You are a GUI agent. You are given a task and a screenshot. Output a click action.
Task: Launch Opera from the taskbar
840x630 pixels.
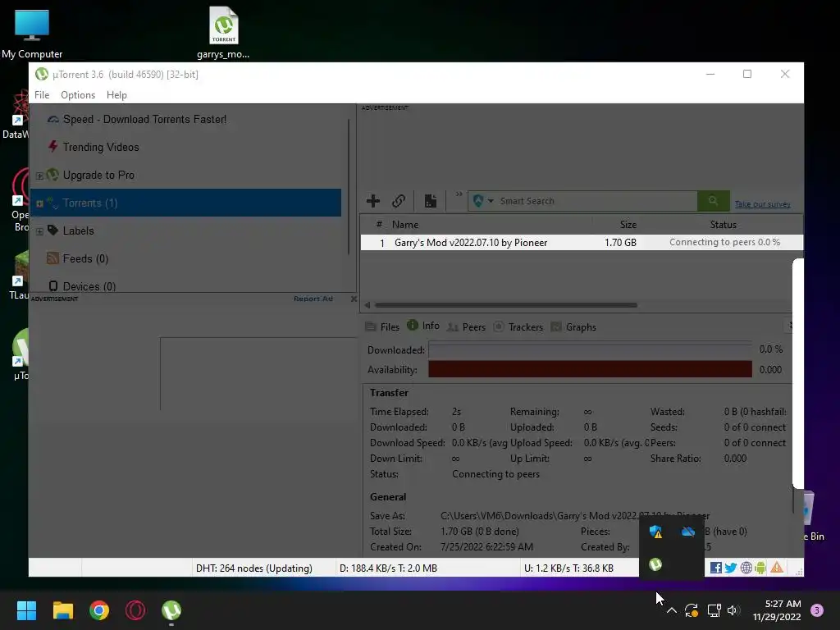click(135, 610)
